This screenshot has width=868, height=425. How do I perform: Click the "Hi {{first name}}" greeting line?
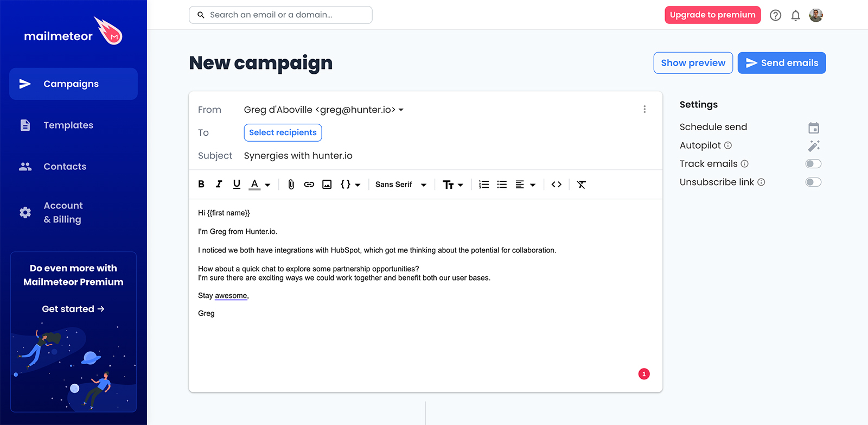pos(224,213)
